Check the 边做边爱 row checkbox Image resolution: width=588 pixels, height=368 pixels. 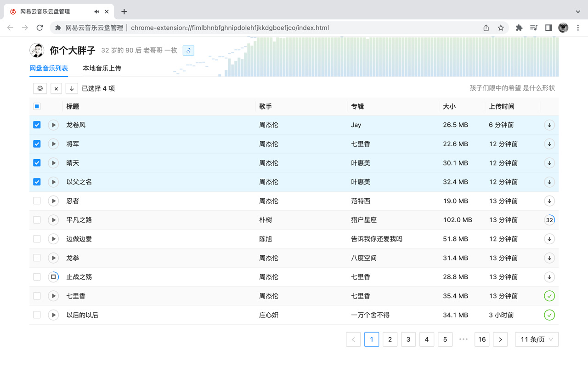pos(37,239)
